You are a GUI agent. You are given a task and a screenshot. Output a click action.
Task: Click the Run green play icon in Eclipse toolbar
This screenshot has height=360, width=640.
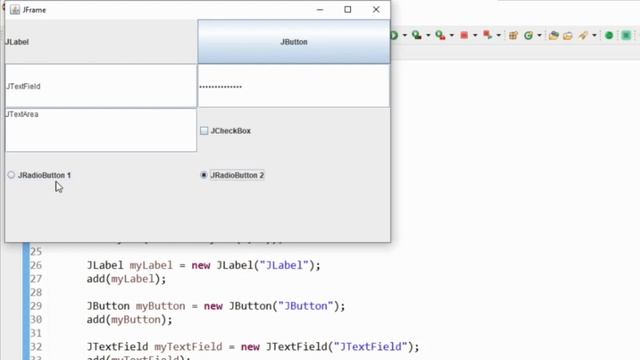(x=394, y=36)
